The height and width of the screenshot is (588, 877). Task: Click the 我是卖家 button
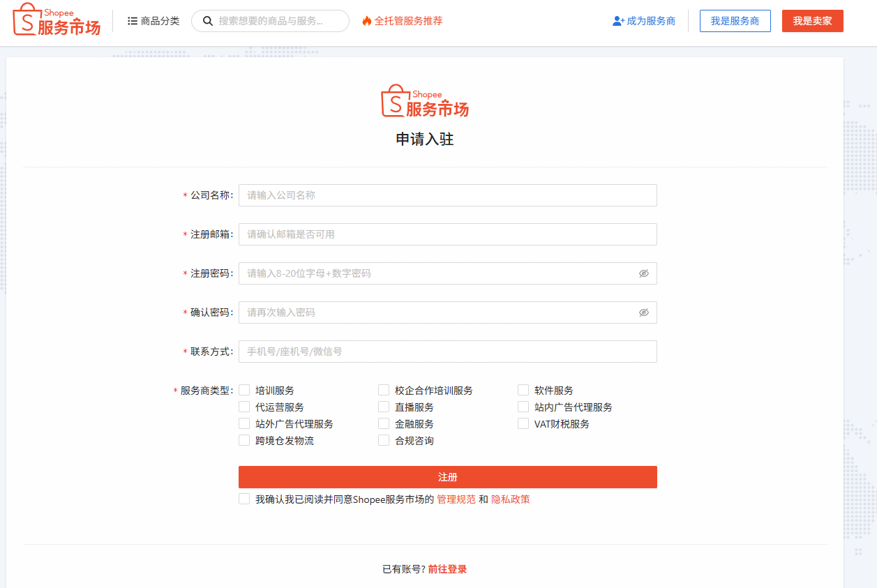click(813, 21)
